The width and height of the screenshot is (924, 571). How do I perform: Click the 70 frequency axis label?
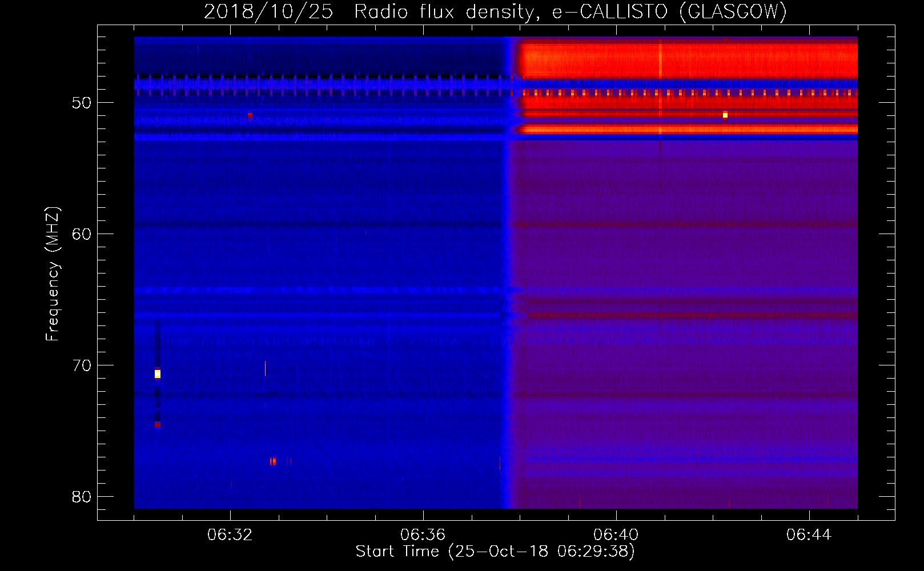82,365
